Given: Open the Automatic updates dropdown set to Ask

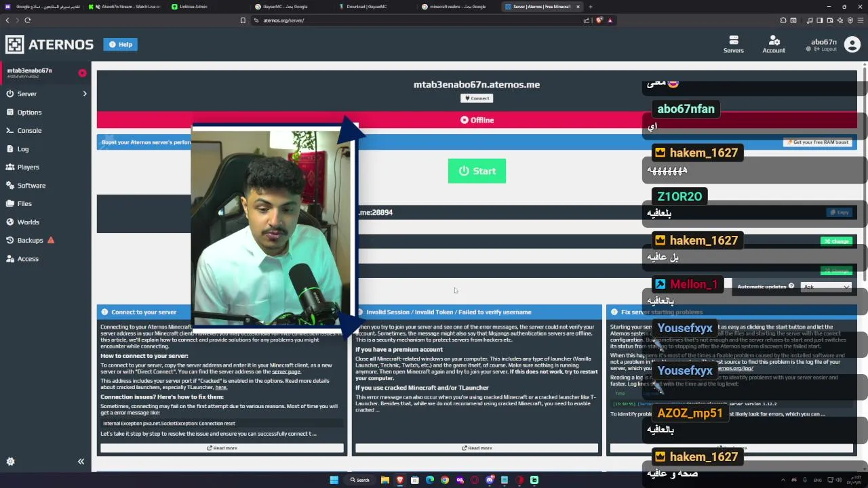Looking at the screenshot, I should click(x=826, y=287).
